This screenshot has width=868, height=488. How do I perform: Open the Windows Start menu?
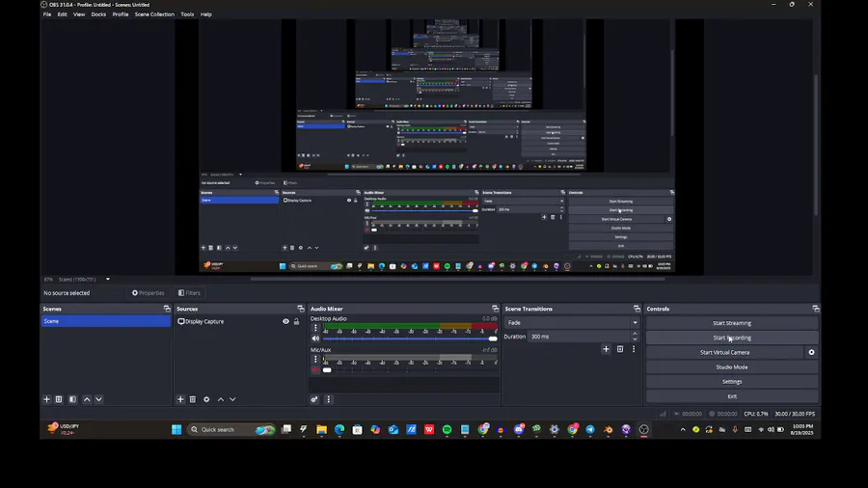pyautogui.click(x=176, y=429)
